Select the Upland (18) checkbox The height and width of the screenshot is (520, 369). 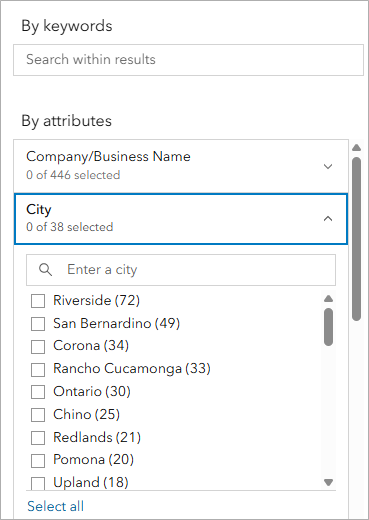click(x=38, y=483)
